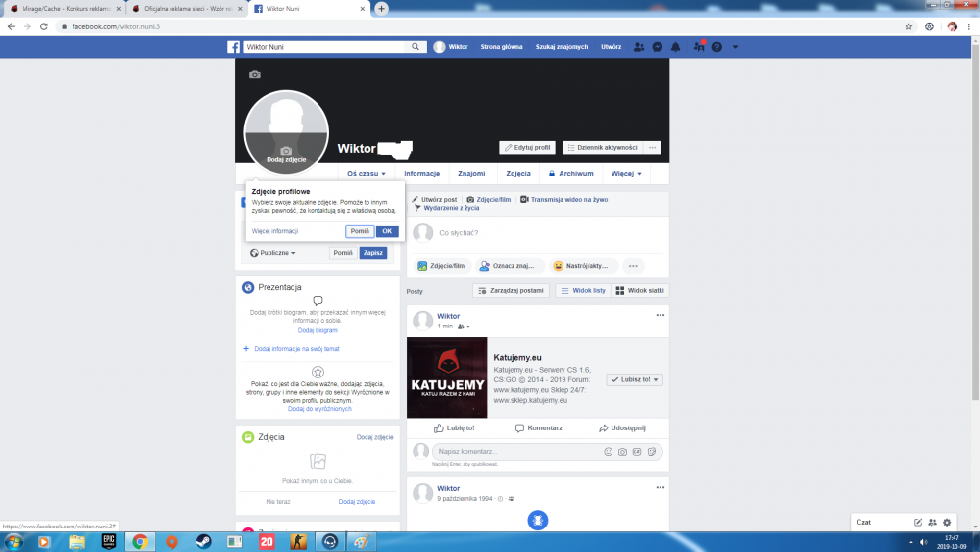This screenshot has width=980, height=552.
Task: Open chat settings gear icon
Action: [947, 522]
